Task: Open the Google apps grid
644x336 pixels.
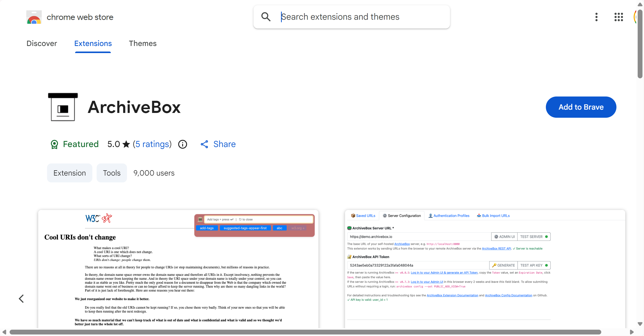Action: point(619,17)
